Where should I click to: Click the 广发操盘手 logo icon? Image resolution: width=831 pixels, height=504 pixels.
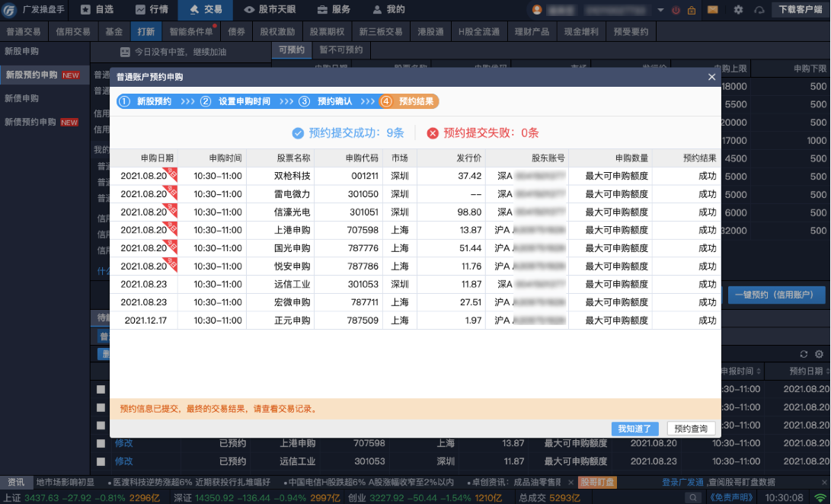9,10
